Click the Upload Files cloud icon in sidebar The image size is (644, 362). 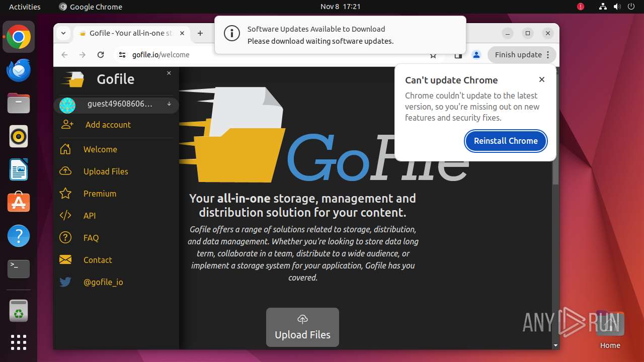(x=65, y=171)
